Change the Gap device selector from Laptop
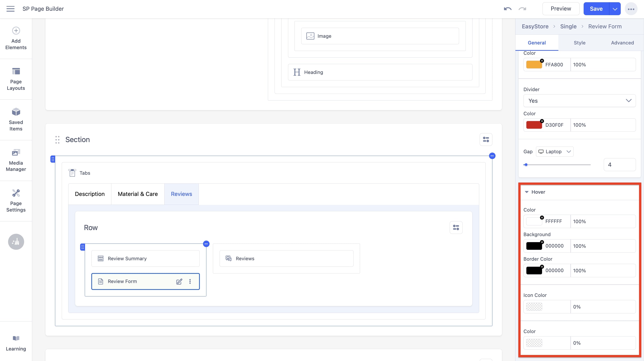 [x=555, y=151]
